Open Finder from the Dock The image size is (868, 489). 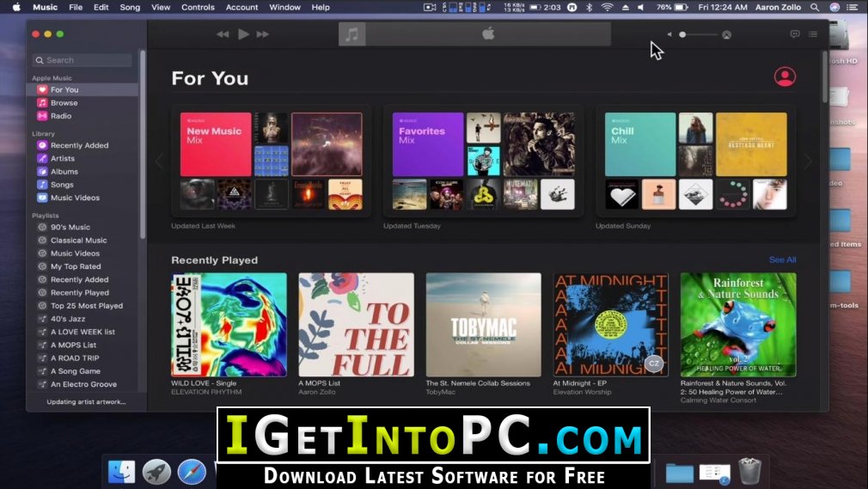pyautogui.click(x=121, y=472)
